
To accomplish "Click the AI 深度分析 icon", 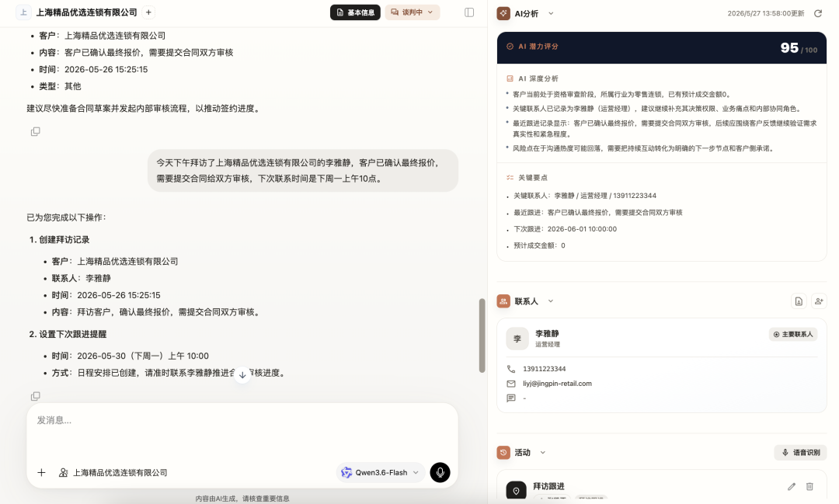I will (x=510, y=78).
